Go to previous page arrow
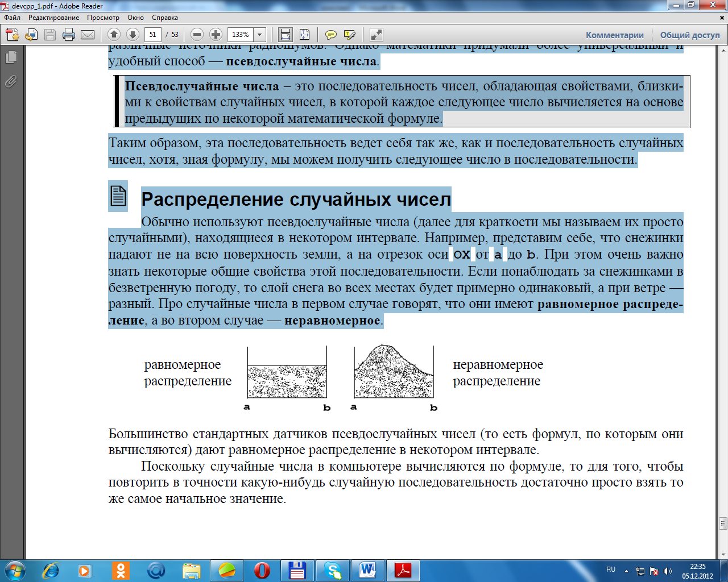 [114, 35]
